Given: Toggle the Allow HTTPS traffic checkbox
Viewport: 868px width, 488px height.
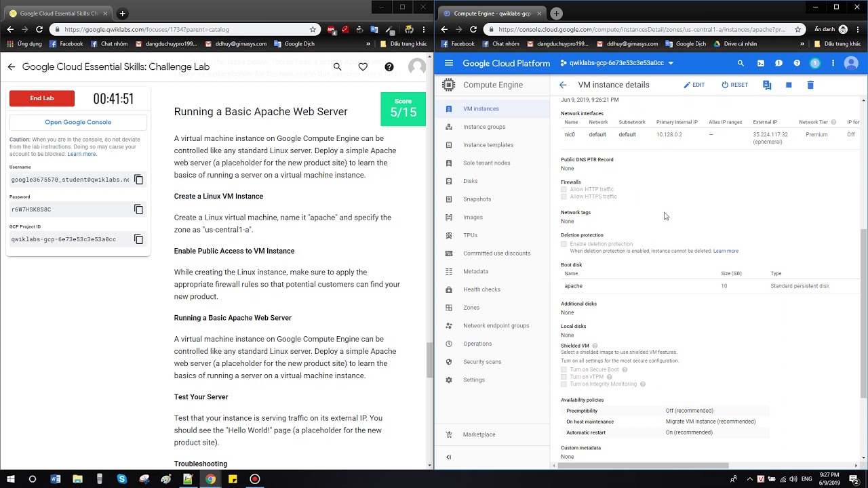Looking at the screenshot, I should coord(564,197).
